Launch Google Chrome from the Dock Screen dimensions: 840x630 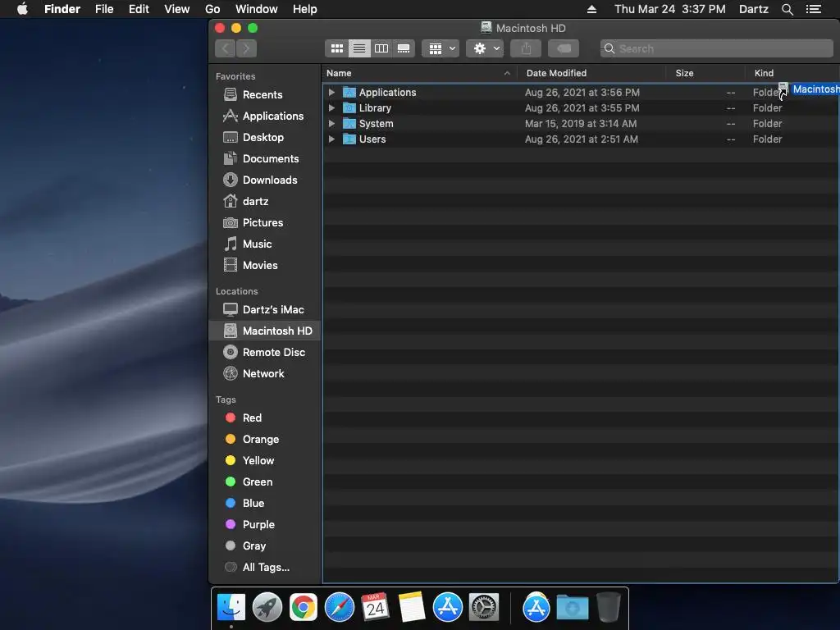point(304,608)
